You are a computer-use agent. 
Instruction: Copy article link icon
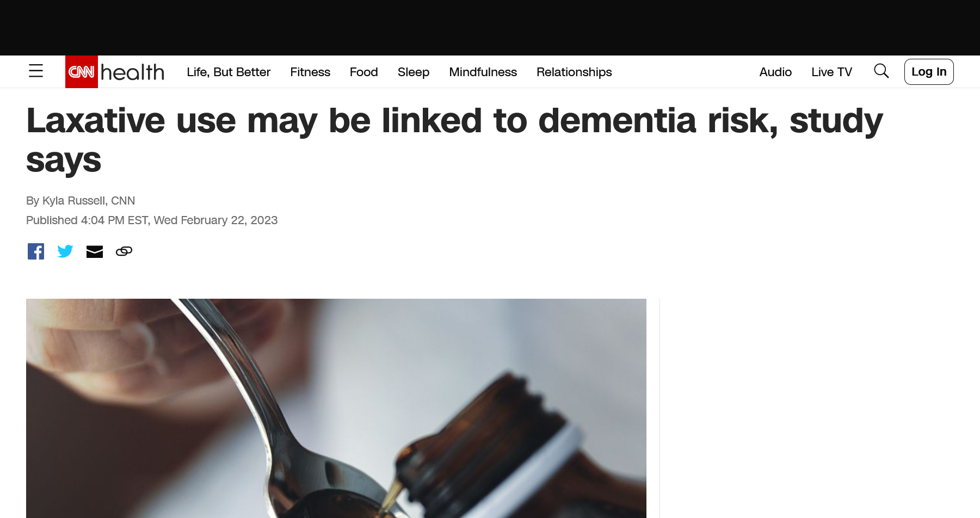124,251
